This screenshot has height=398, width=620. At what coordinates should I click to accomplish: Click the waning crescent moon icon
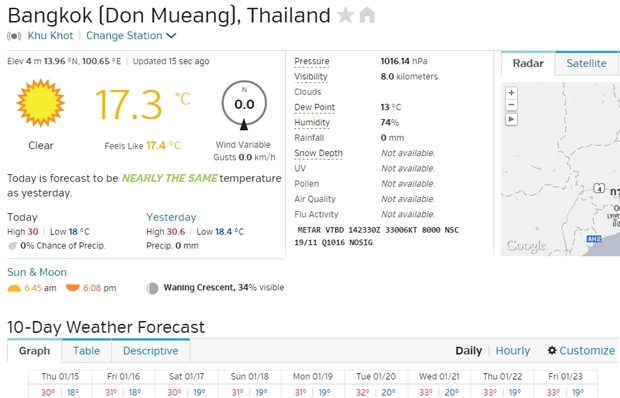tap(152, 288)
